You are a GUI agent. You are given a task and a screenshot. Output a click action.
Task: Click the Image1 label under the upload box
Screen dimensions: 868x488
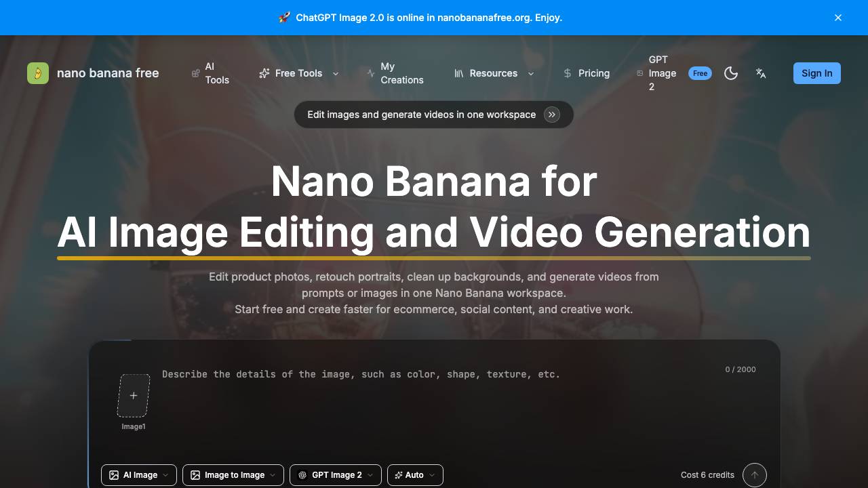(x=134, y=426)
